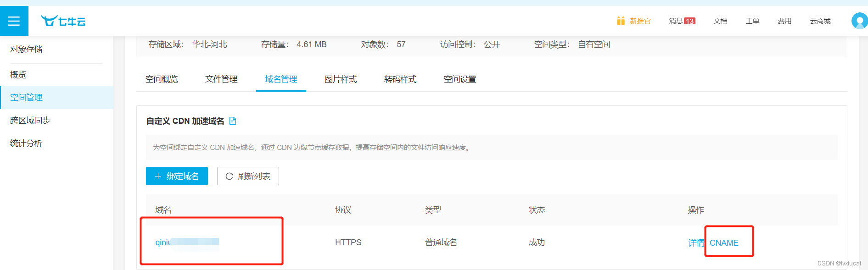Click the CNAME action link
This screenshot has height=270, width=868.
click(x=724, y=243)
